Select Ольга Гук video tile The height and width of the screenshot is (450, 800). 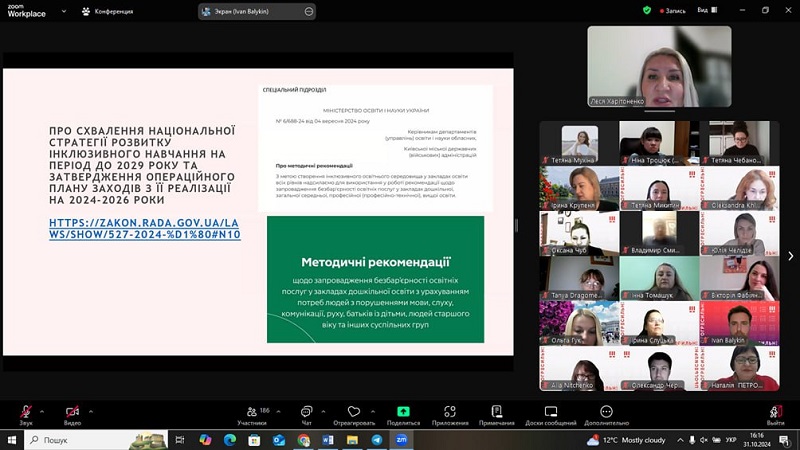tap(579, 323)
